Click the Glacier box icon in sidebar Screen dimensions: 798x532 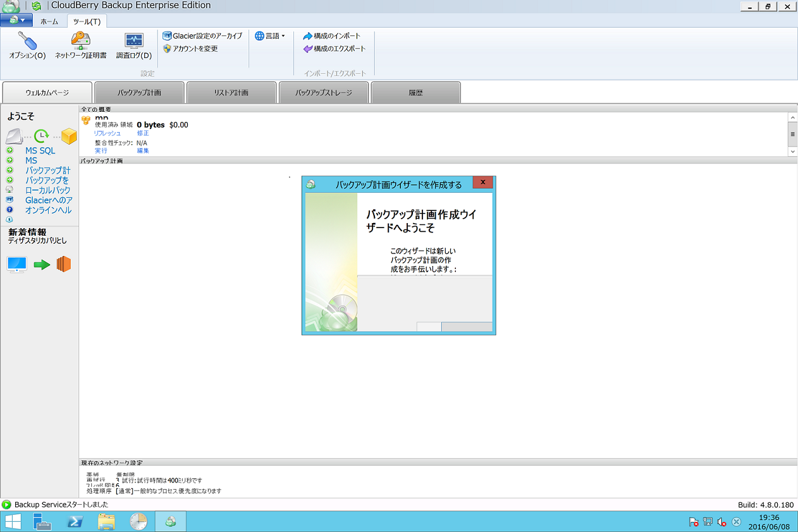tap(9, 200)
